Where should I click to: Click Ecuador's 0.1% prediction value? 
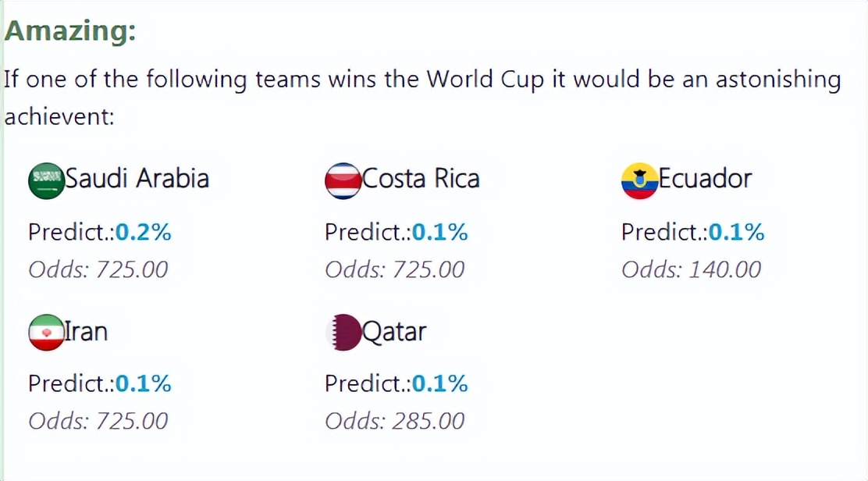coord(737,232)
